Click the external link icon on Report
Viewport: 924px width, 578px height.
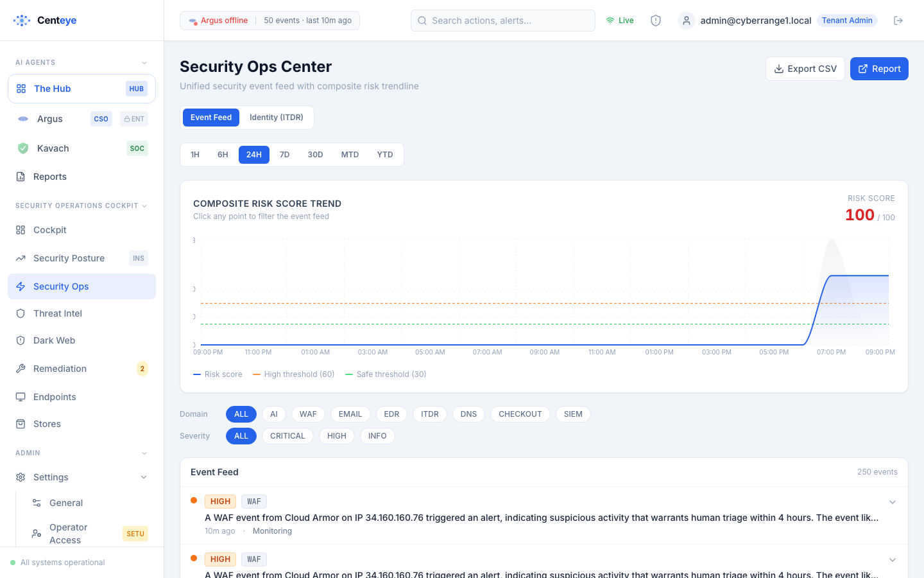(863, 69)
